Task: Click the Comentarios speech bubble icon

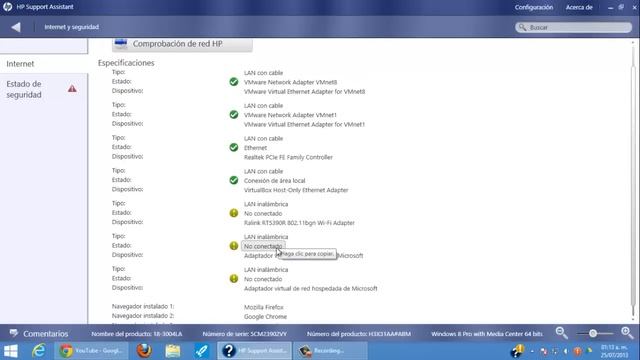Action: (x=13, y=333)
